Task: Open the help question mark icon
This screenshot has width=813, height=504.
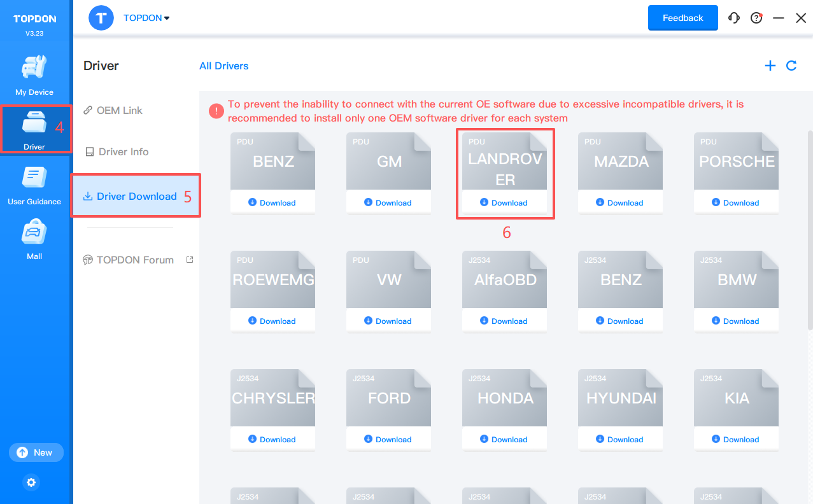Action: coord(756,18)
